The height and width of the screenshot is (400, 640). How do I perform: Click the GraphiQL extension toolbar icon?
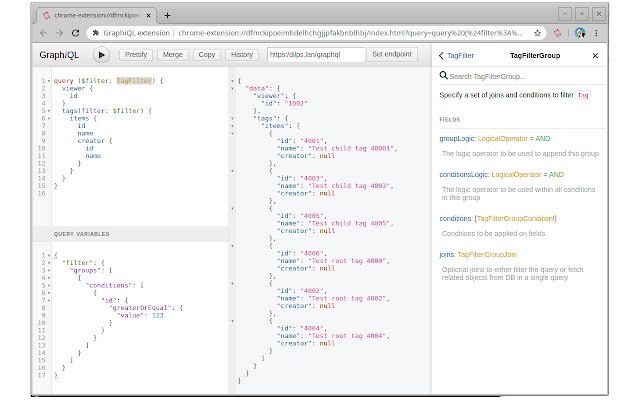557,33
